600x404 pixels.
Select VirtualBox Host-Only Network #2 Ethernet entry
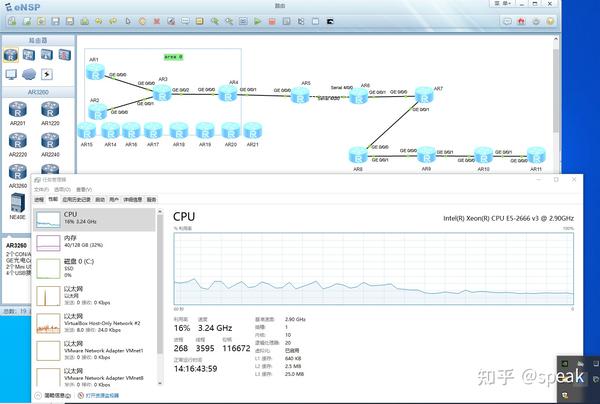pos(95,323)
